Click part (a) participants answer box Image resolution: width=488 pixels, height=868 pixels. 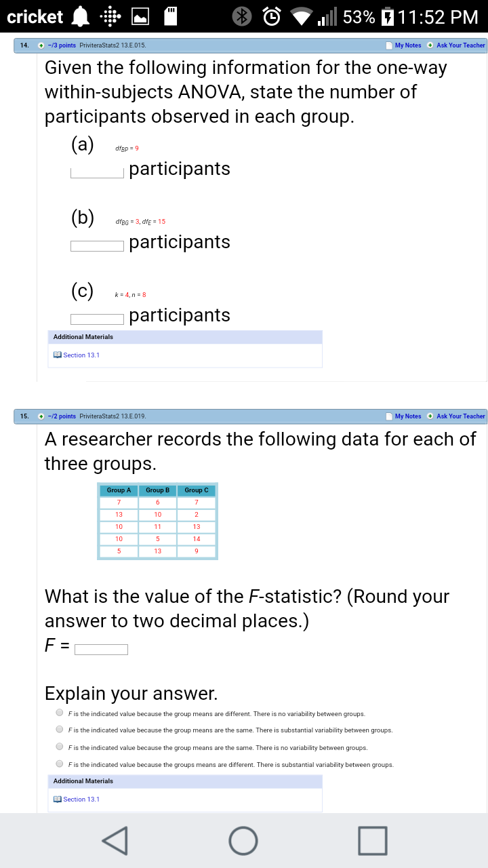(x=98, y=172)
